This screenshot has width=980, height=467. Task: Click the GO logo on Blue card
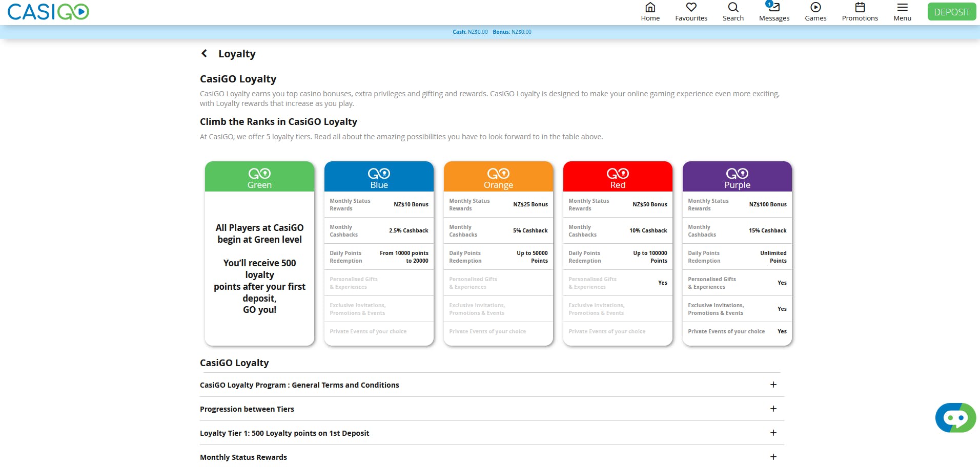point(379,173)
